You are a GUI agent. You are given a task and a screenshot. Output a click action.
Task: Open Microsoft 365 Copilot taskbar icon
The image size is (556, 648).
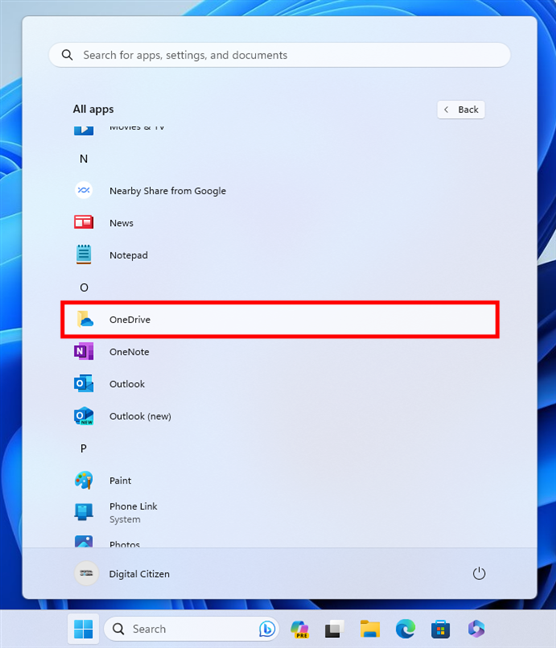click(476, 629)
